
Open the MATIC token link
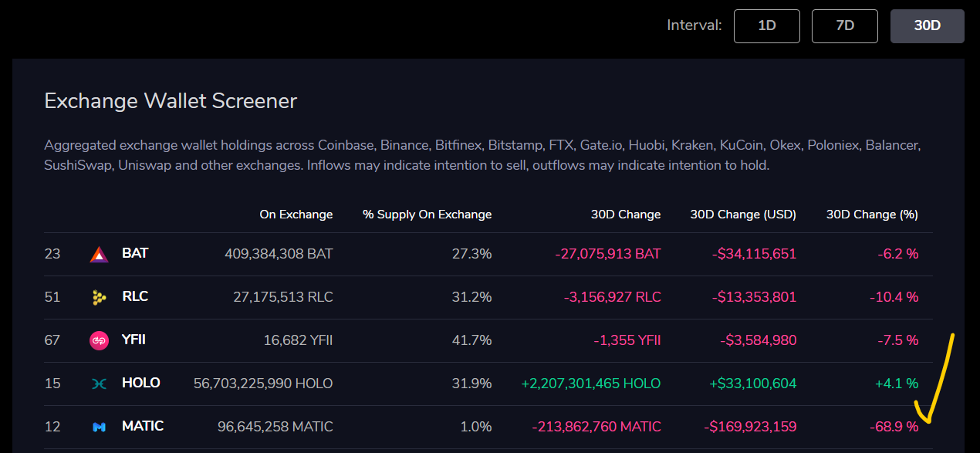pos(143,426)
